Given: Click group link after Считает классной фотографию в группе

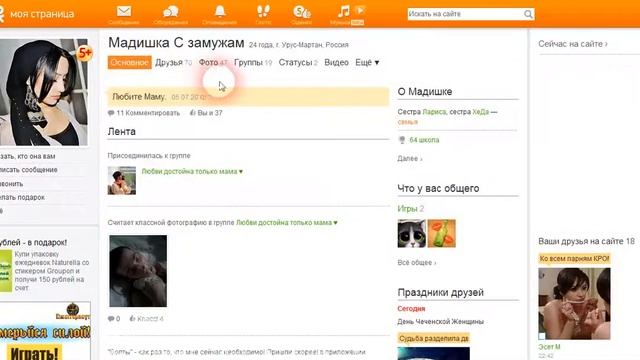Looking at the screenshot, I should (287, 222).
